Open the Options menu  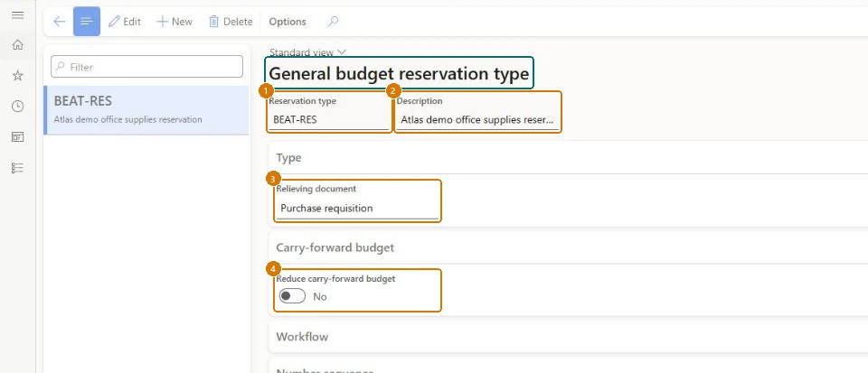click(x=288, y=22)
